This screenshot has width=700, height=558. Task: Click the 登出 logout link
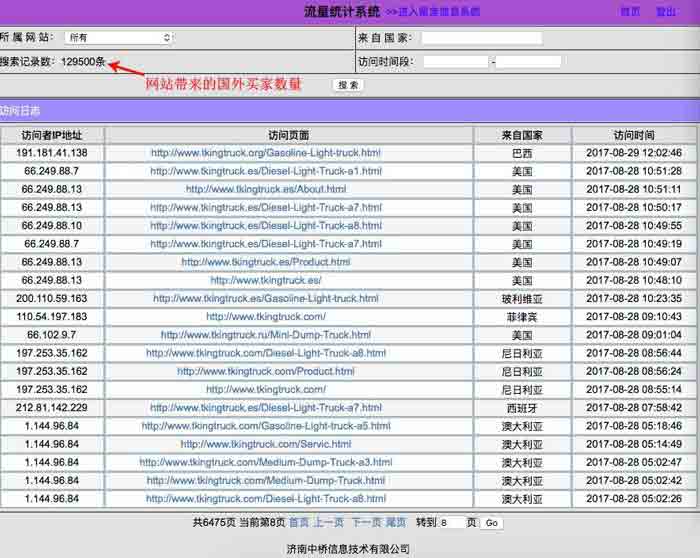coord(666,12)
